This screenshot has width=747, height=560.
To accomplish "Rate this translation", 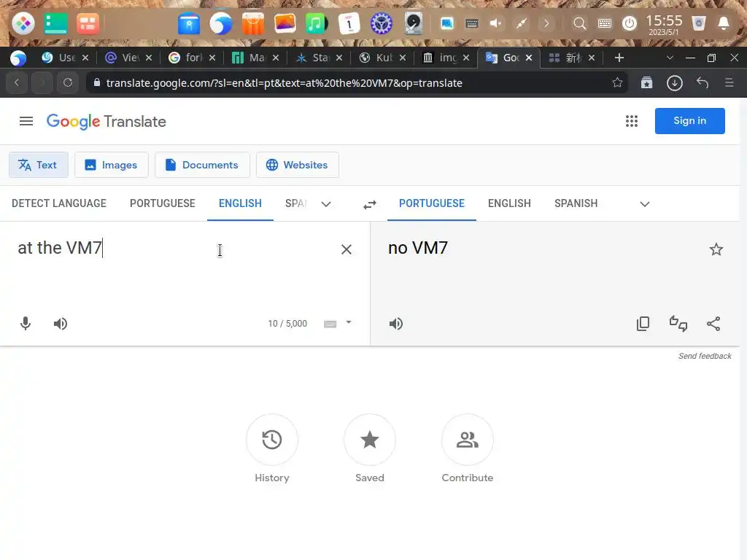I will 678,324.
